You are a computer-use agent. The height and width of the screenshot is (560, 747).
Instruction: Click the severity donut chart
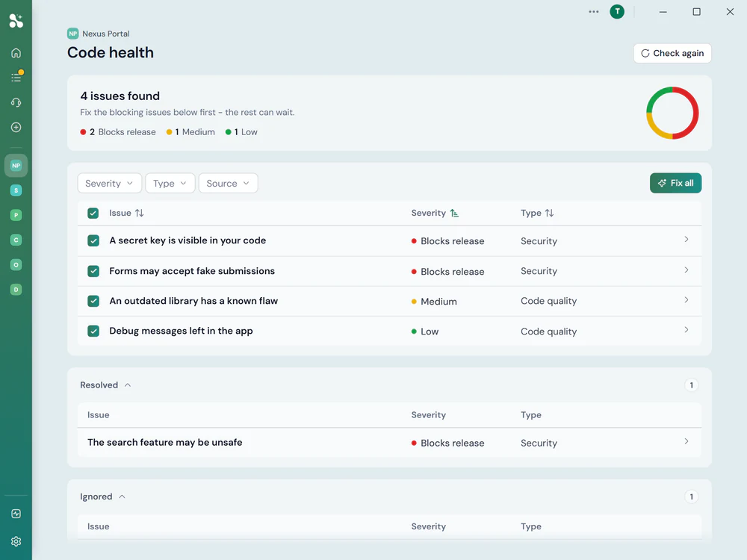(x=672, y=113)
